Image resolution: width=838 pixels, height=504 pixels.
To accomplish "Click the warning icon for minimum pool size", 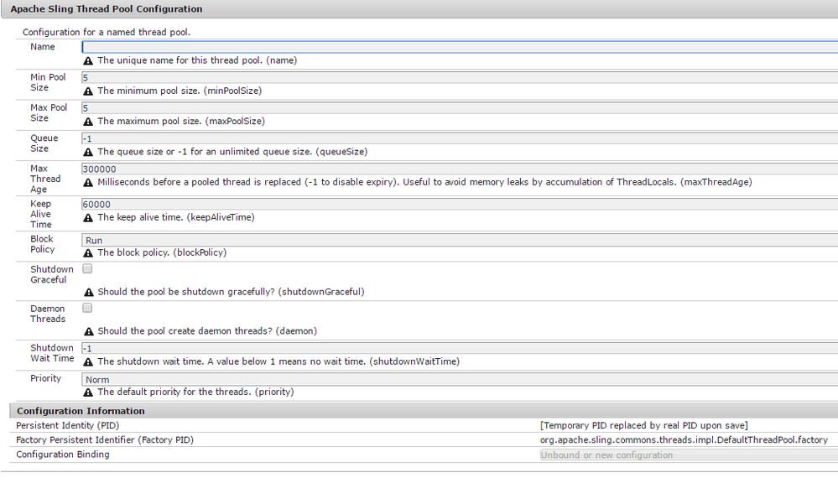I will (x=88, y=91).
